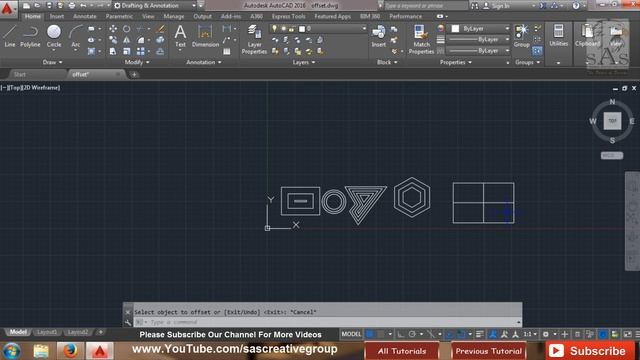
Task: Click the Move tool in Modify panel
Action: pyautogui.click(x=113, y=29)
